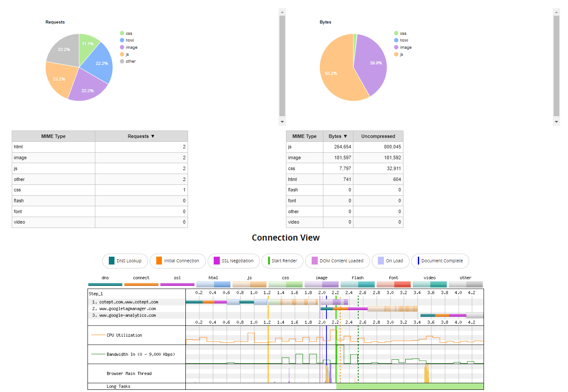This screenshot has width=568, height=392.
Task: Click the Start Render legend button
Action: [282, 261]
